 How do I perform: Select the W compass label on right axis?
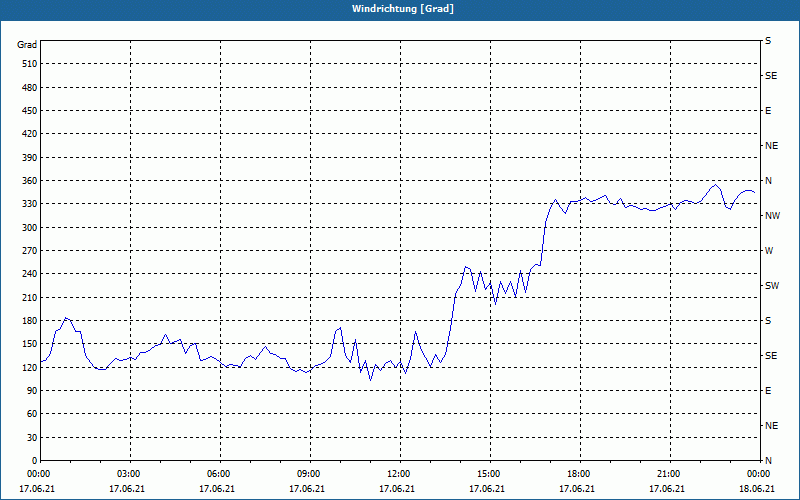(769, 251)
